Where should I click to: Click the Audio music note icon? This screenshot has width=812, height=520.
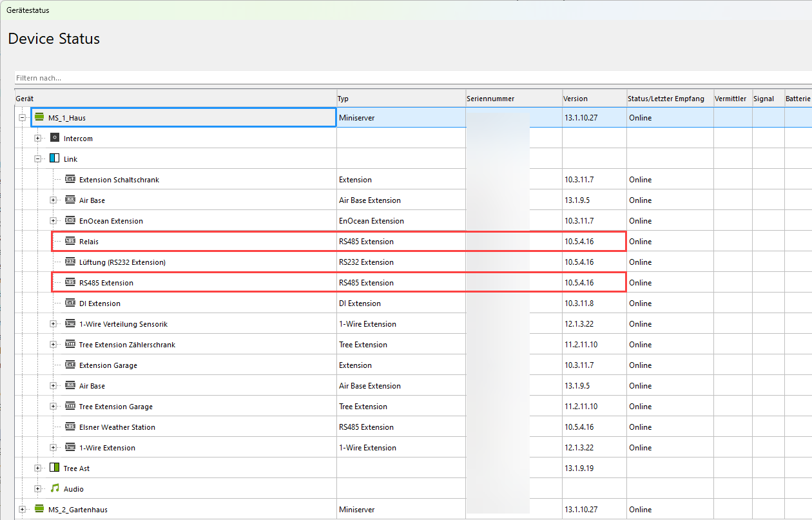[55, 489]
